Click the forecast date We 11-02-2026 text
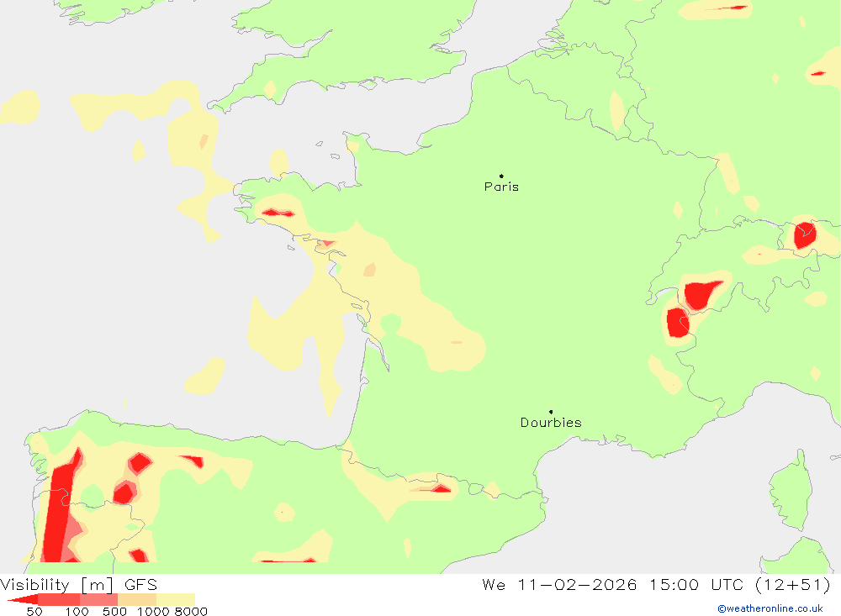This screenshot has height=616, width=841. pos(559,584)
